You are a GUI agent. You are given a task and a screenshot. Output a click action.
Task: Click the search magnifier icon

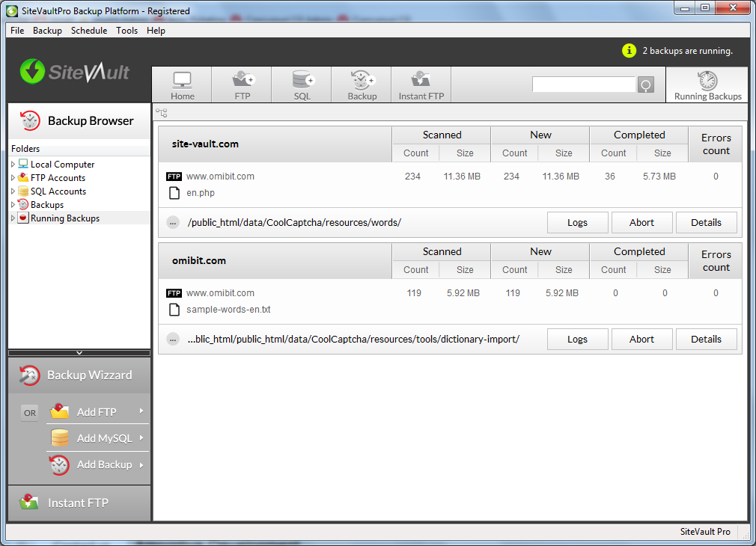tap(645, 85)
